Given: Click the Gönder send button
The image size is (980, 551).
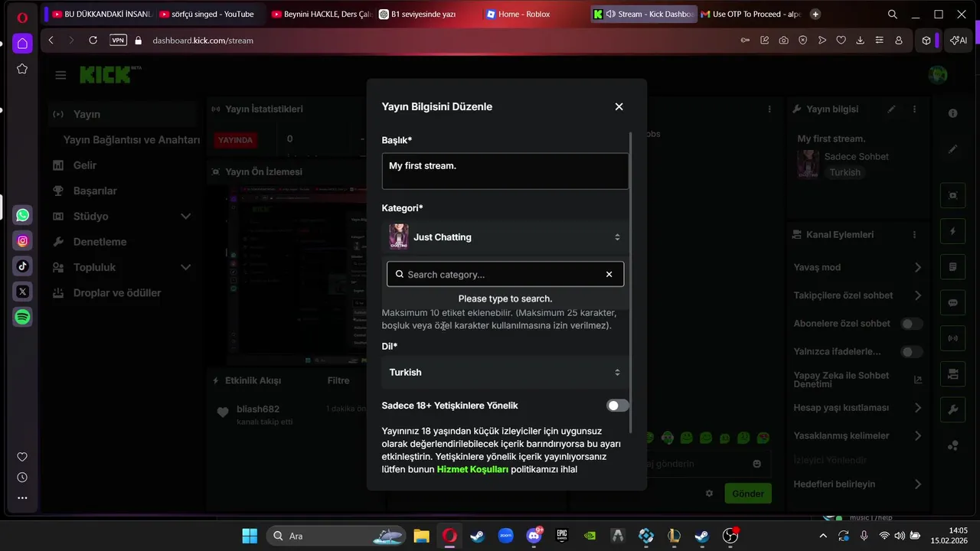Looking at the screenshot, I should 748,494.
